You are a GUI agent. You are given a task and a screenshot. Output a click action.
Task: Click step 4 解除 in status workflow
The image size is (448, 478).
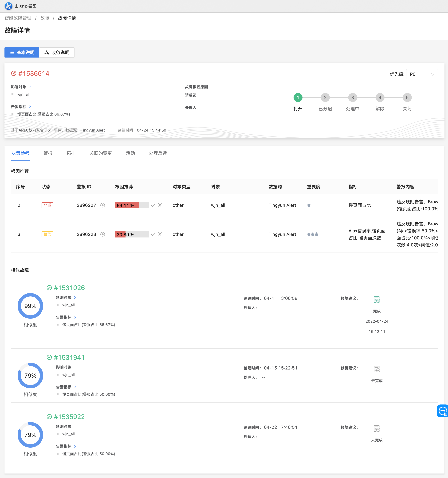click(x=380, y=97)
